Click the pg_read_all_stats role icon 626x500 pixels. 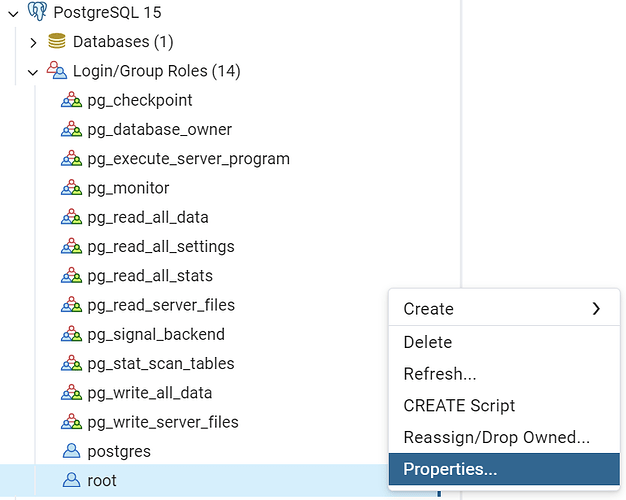(71, 276)
